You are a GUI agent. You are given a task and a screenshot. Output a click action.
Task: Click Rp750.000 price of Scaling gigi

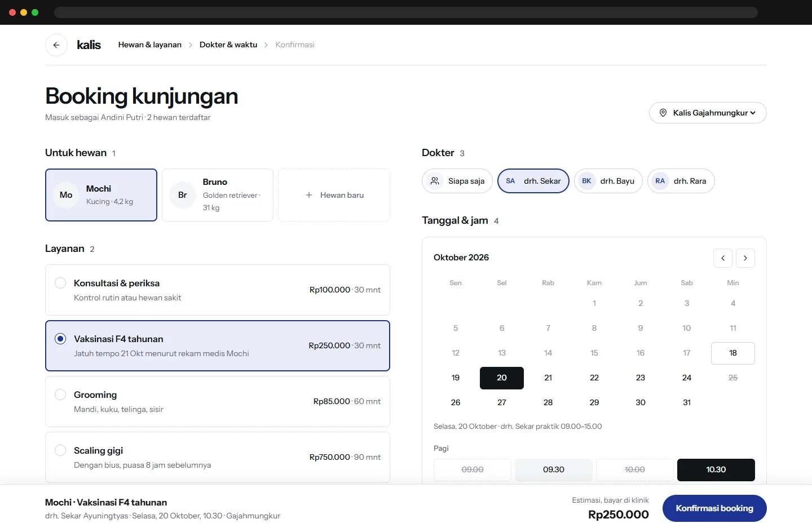coord(330,457)
